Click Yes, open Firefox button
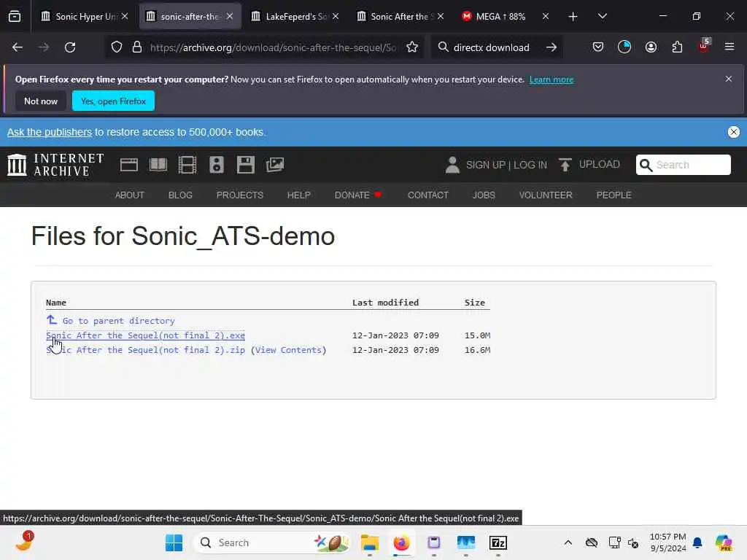Screen dimensions: 747x560 [113, 101]
